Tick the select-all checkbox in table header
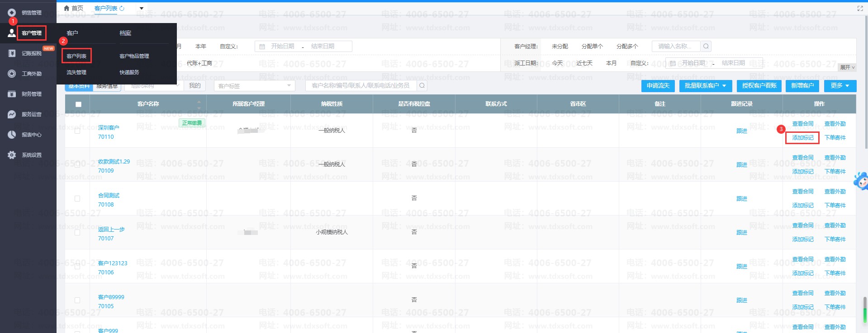Screen dimensions: 868x333 coord(78,104)
